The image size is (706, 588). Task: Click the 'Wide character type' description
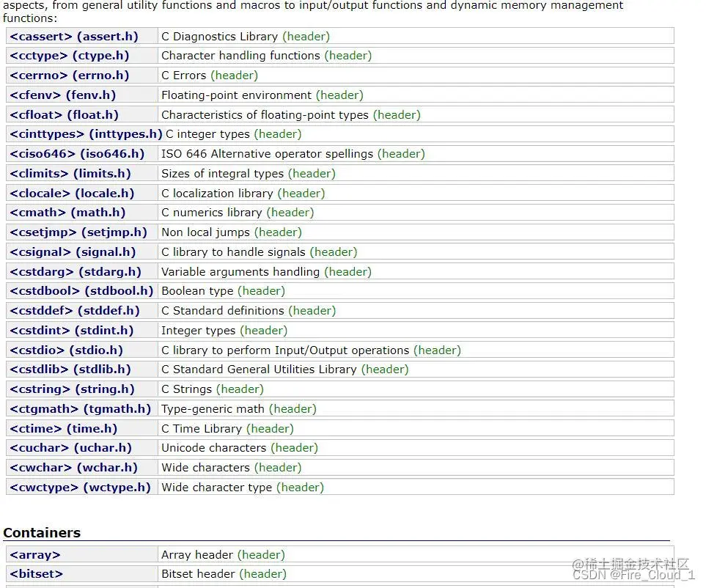(x=216, y=487)
